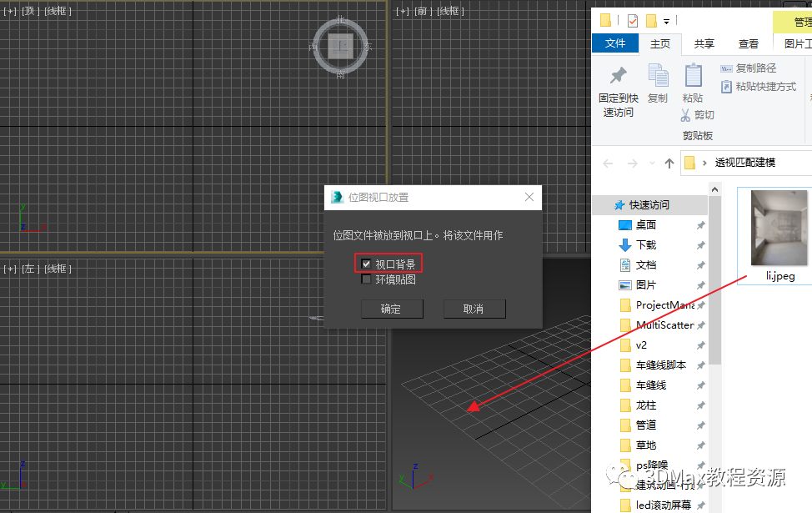Open the [左] view label menu
The width and height of the screenshot is (812, 513).
(x=31, y=269)
